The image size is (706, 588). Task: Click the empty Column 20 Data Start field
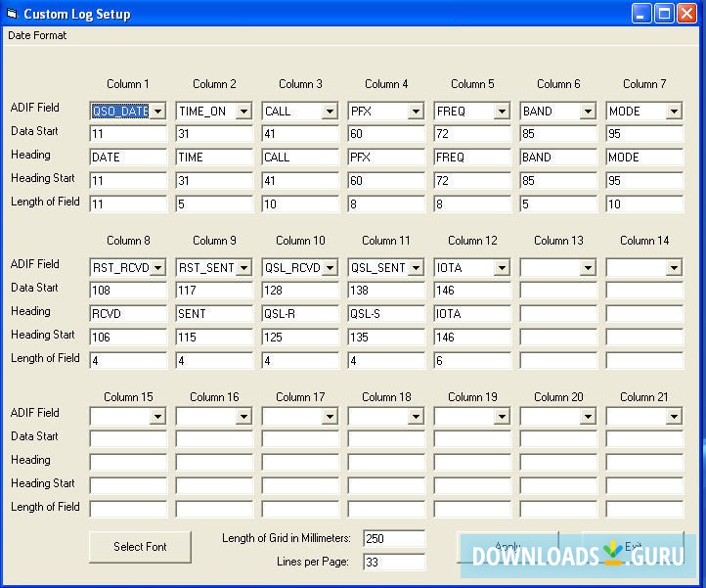[558, 439]
